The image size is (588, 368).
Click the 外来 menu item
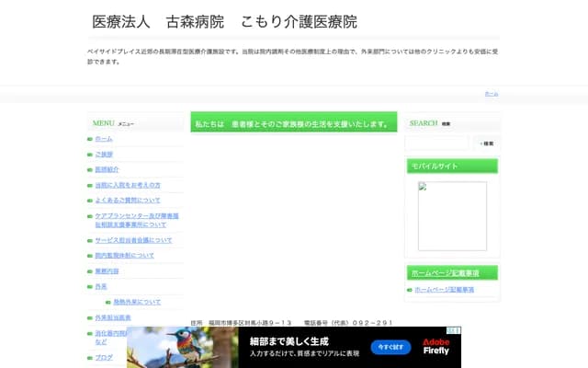[101, 286]
